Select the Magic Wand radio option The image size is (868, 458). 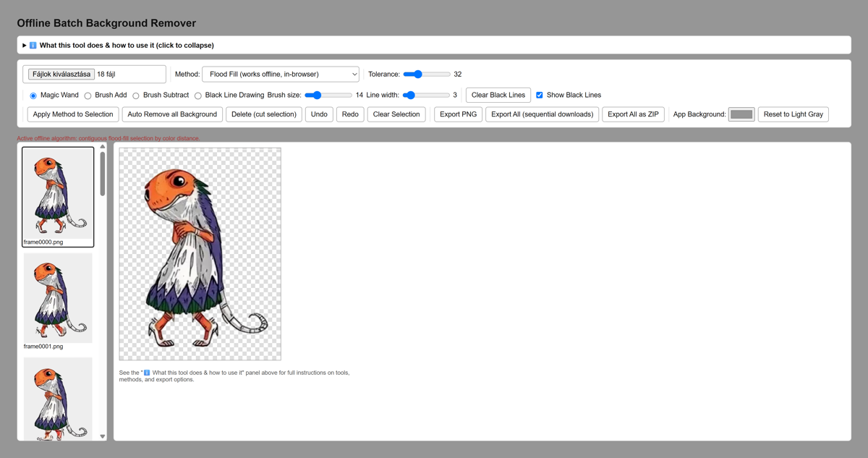point(33,96)
